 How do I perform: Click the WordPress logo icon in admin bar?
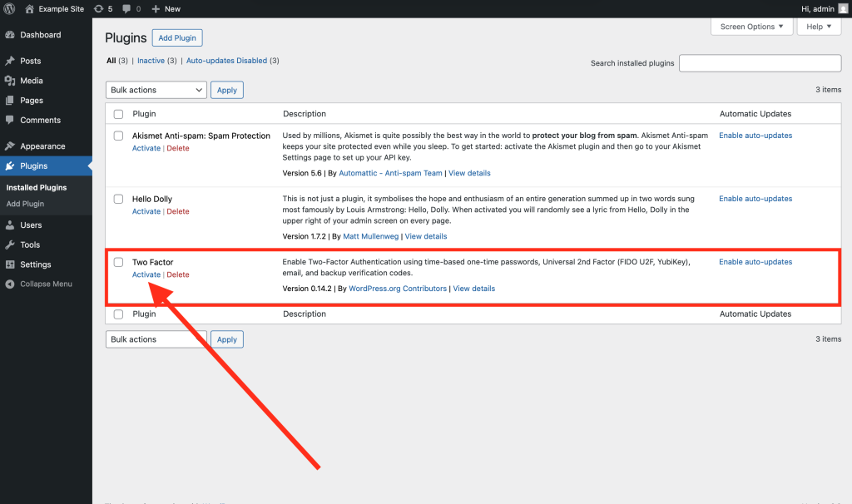point(9,8)
